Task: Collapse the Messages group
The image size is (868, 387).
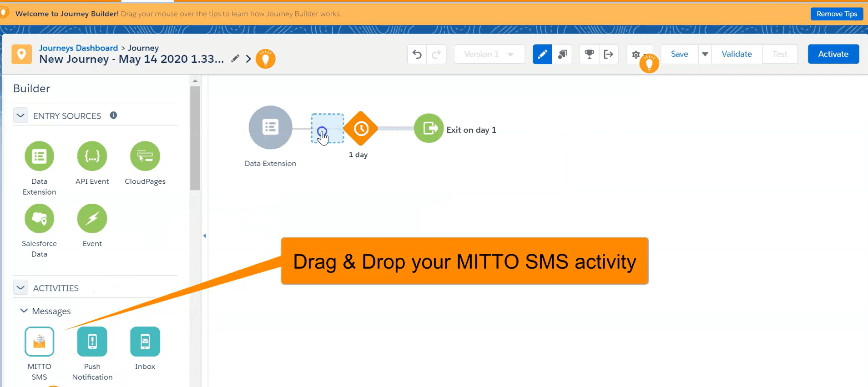Action: click(x=24, y=311)
